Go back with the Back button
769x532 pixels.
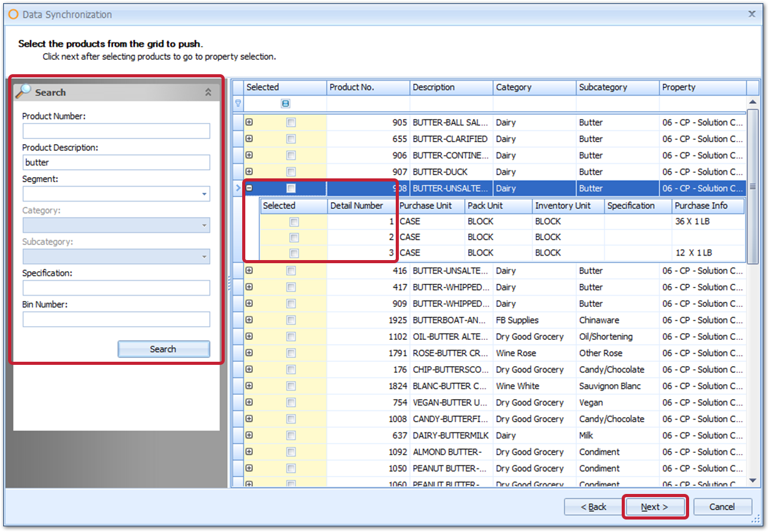click(x=594, y=507)
